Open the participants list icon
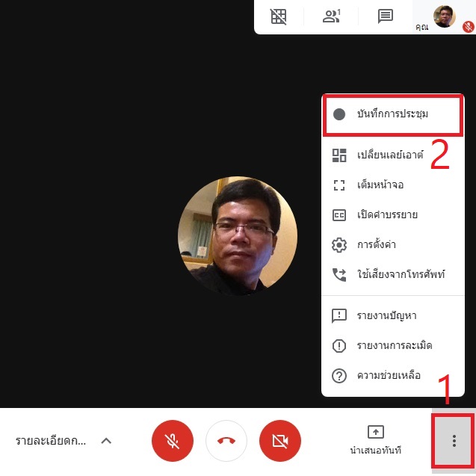The image size is (476, 476). [x=331, y=16]
